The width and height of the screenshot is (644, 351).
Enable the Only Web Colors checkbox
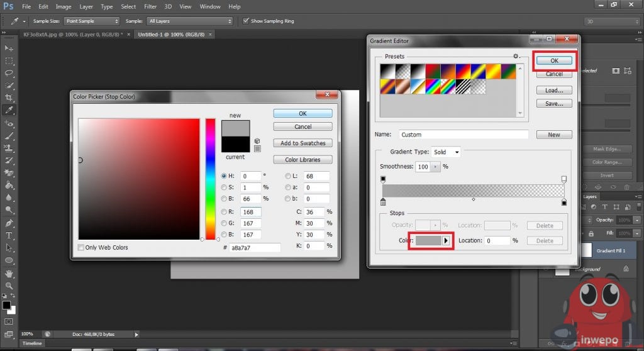click(x=80, y=248)
